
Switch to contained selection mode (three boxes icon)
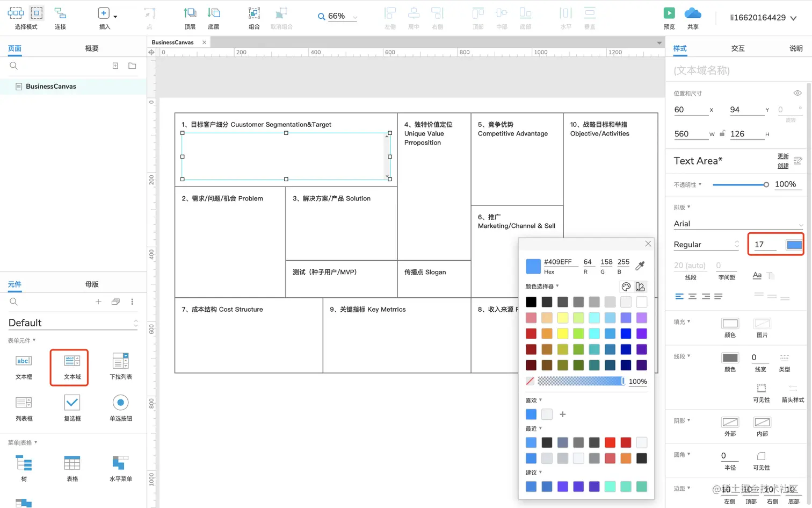pyautogui.click(x=16, y=13)
